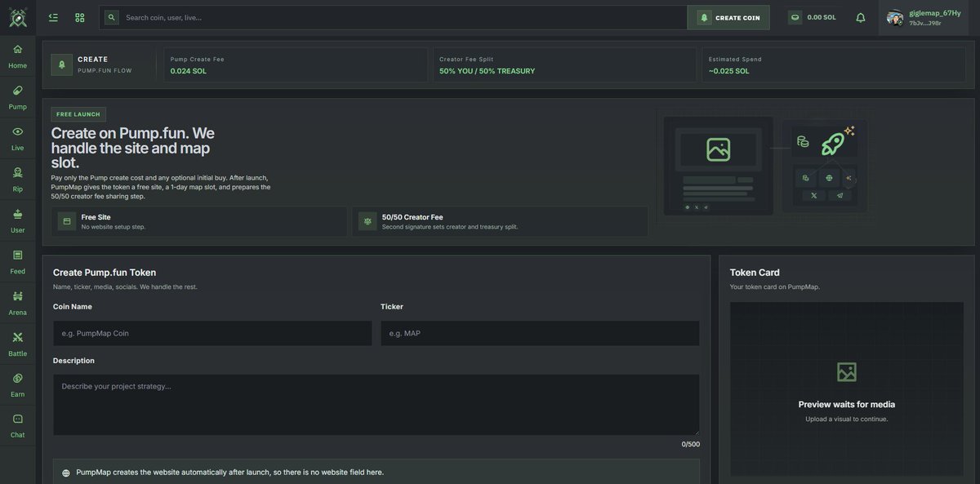980x484 pixels.
Task: Click the 50/50 Creator Fee label
Action: tap(412, 217)
